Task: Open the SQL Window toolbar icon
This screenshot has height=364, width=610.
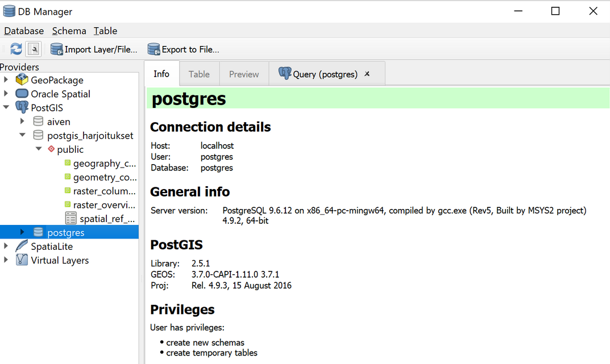Action: 34,49
